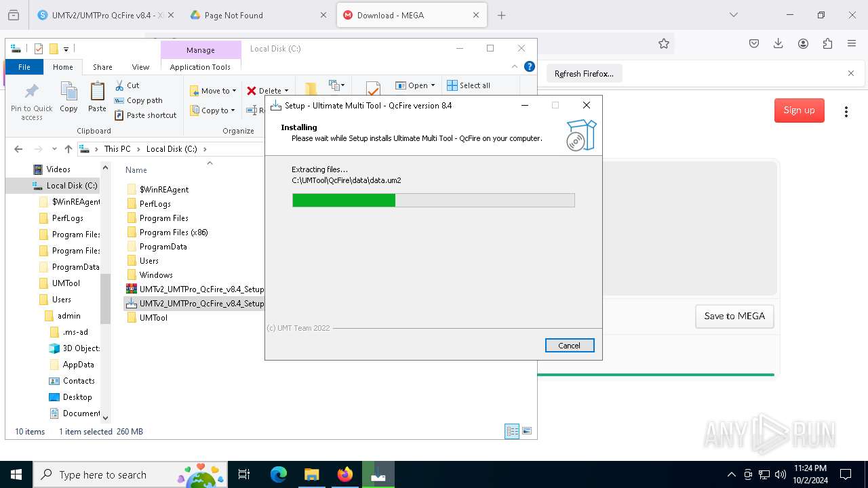Open Copy to dropdown

click(x=212, y=110)
